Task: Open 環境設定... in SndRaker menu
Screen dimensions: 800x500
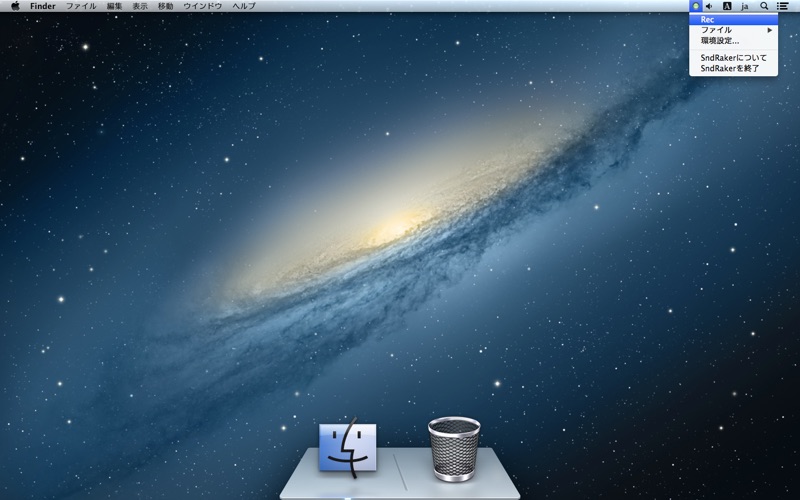Action: (733, 41)
